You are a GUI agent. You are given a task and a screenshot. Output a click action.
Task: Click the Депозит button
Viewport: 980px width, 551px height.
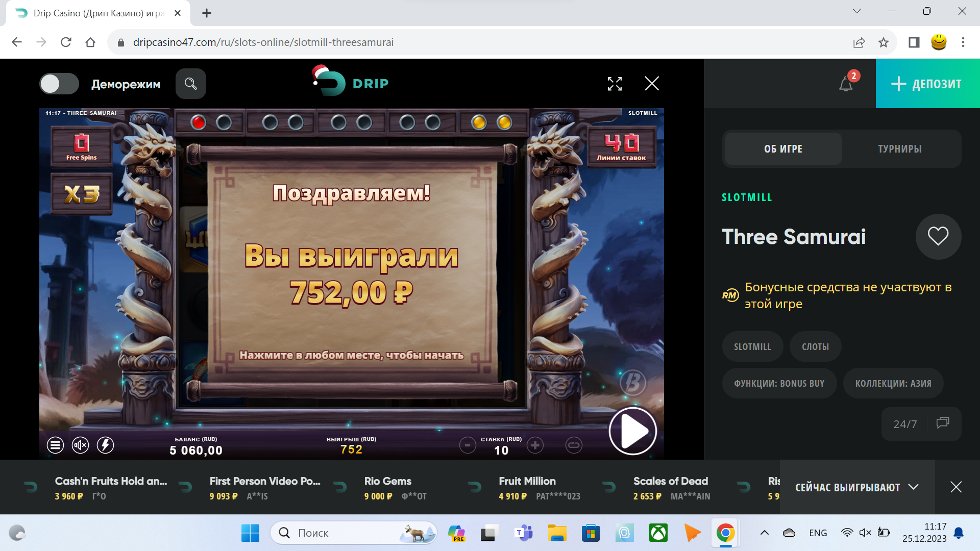[927, 84]
